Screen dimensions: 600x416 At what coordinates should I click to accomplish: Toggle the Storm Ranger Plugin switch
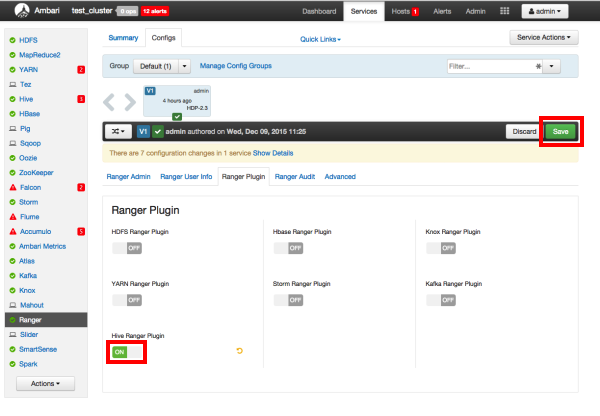(x=289, y=300)
